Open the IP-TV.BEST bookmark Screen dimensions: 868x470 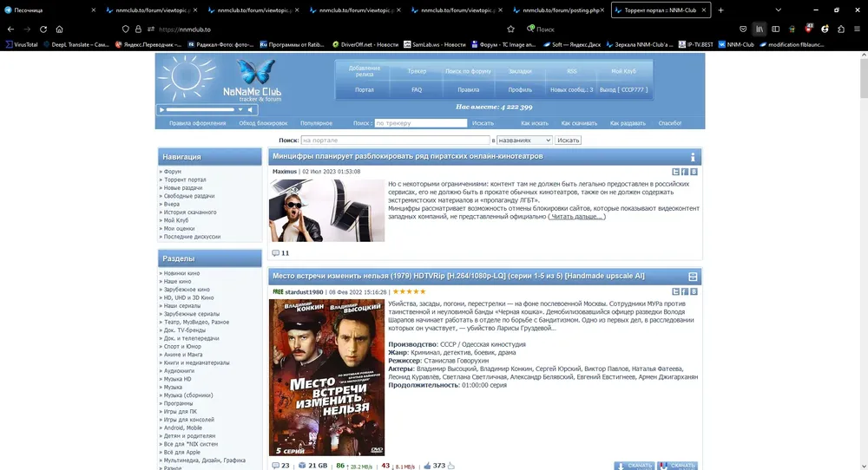(x=696, y=45)
